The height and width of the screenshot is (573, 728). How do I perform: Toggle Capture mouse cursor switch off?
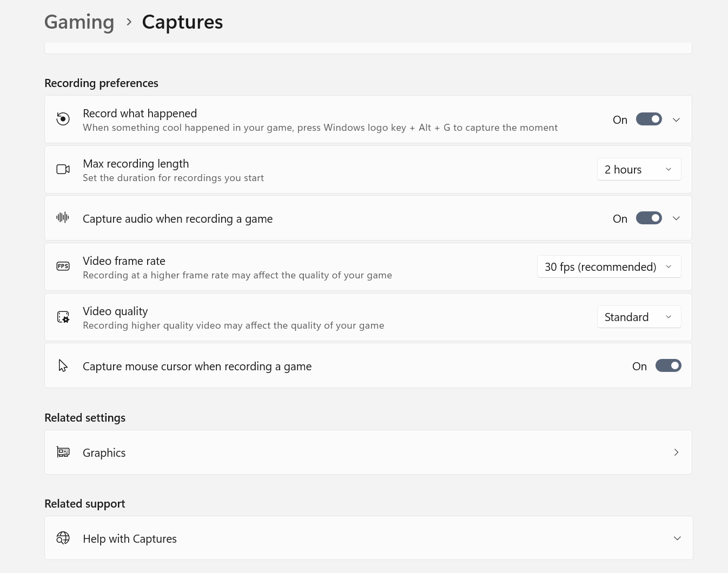tap(669, 366)
